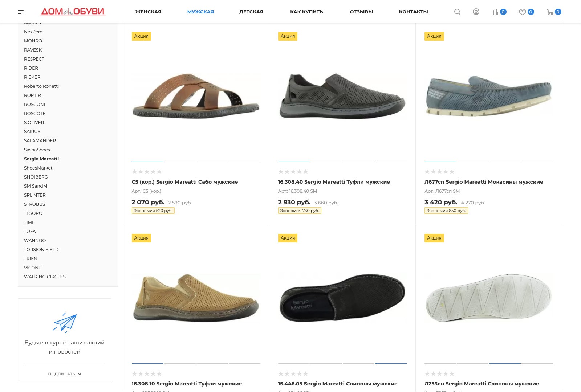Open the Детская menu item
Image resolution: width=581 pixels, height=392 pixels.
tap(251, 12)
